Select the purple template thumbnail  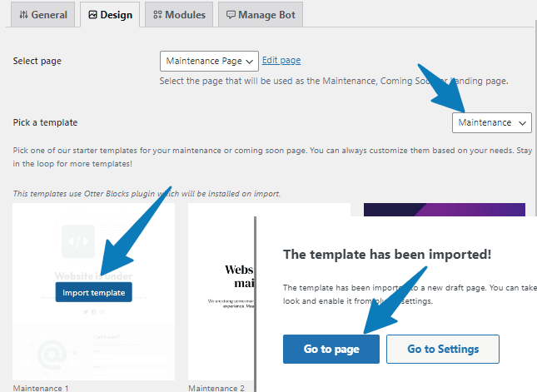pyautogui.click(x=445, y=211)
